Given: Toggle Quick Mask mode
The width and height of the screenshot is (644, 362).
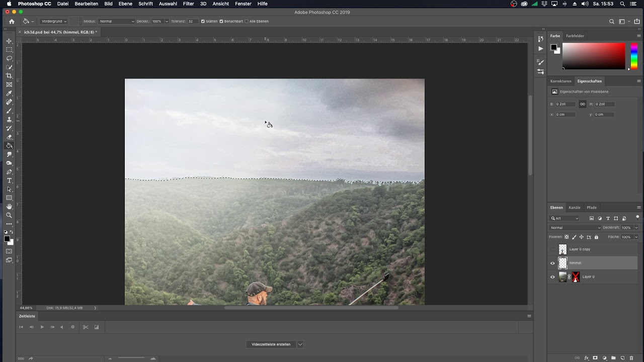Looking at the screenshot, I should click(x=9, y=251).
